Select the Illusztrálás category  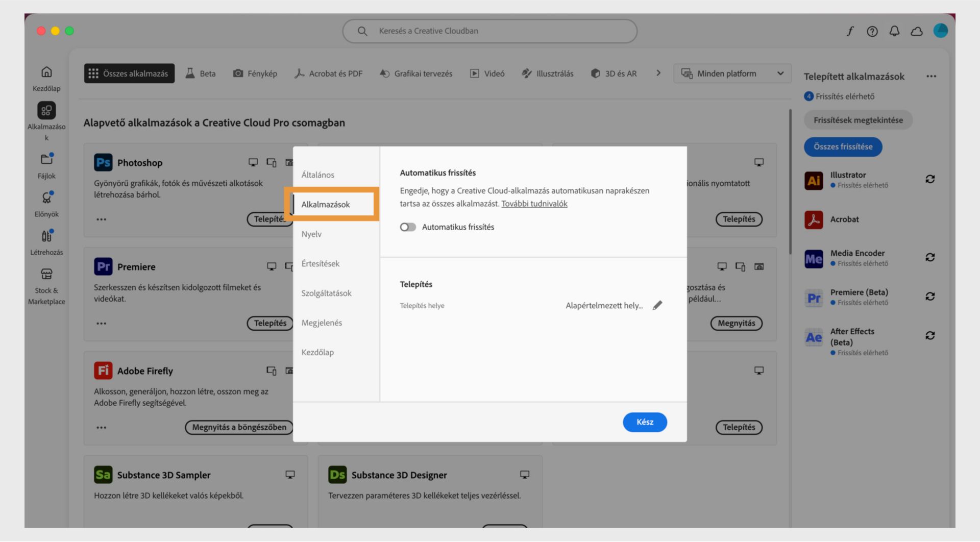(548, 73)
